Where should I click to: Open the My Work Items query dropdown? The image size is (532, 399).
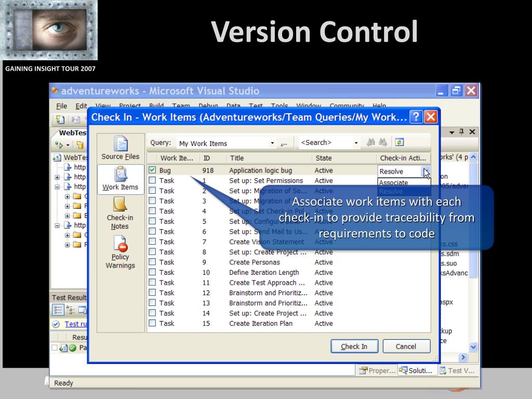click(272, 143)
